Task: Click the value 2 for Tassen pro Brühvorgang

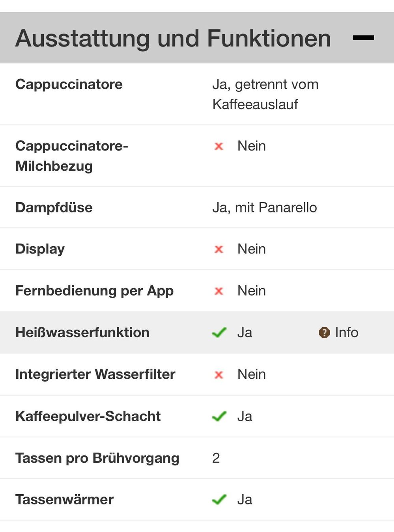Action: click(216, 458)
